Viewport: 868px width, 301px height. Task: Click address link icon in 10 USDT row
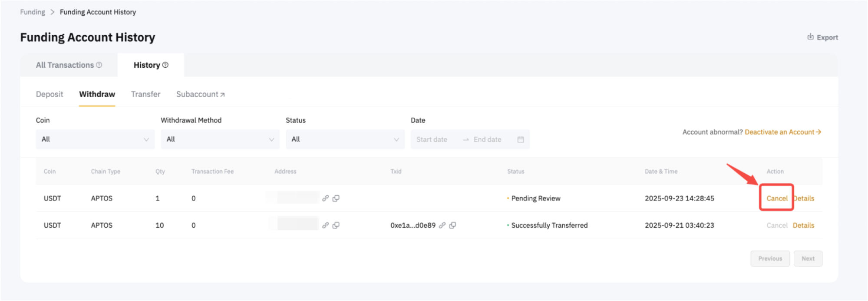325,225
